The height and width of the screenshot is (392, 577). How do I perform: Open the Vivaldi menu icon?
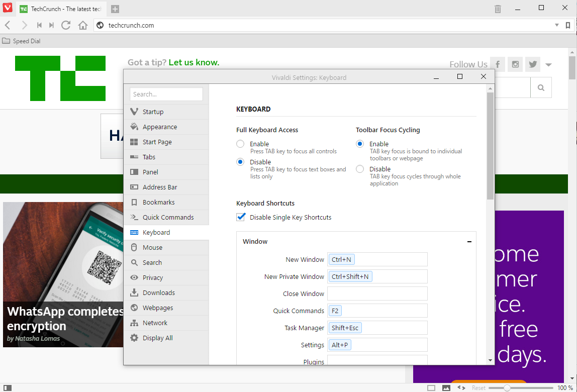(x=8, y=8)
